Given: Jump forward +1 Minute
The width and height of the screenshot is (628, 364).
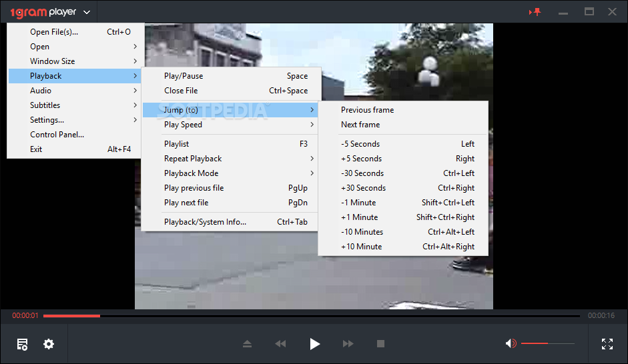Looking at the screenshot, I should point(403,217).
